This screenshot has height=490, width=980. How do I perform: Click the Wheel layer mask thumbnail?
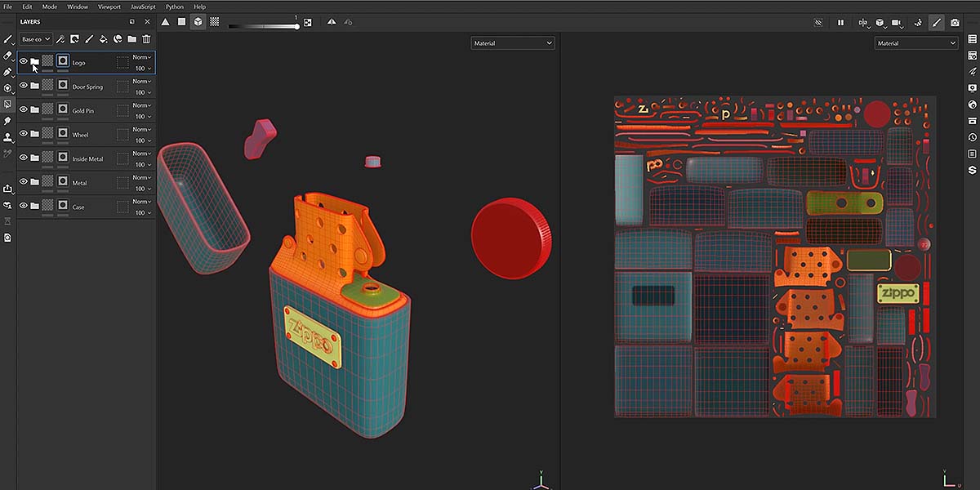[63, 134]
